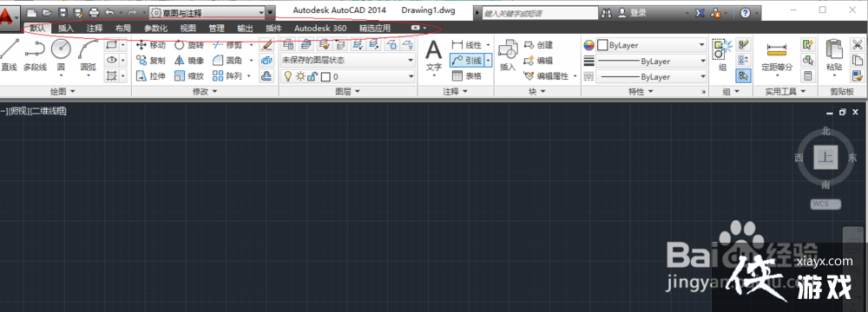The width and height of the screenshot is (868, 312).
Task: Click the [二维线框] visual style control
Action: [49, 111]
